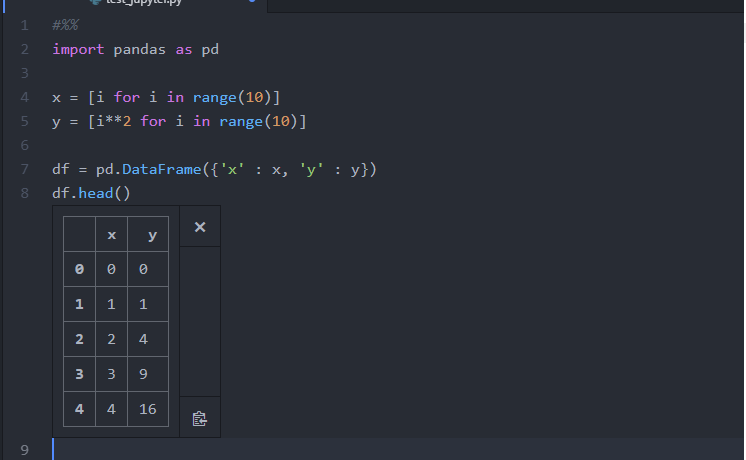746x460 pixels.
Task: Click line number 4 in the gutter
Action: [24, 98]
